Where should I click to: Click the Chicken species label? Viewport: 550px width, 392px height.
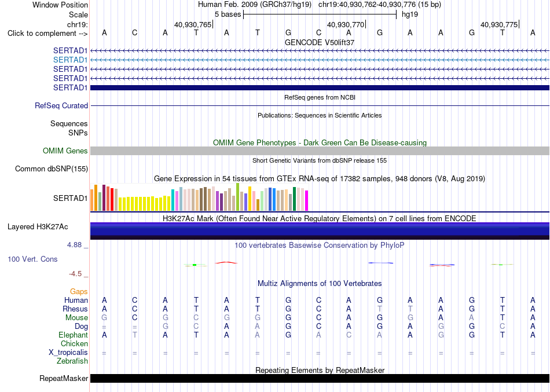coord(74,343)
